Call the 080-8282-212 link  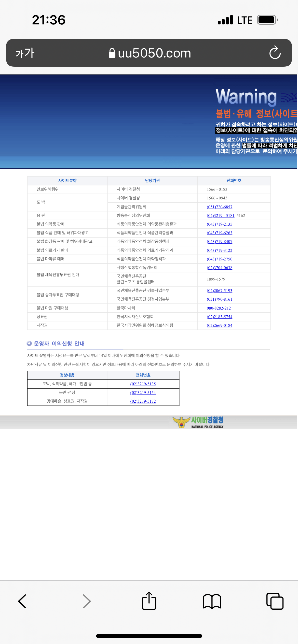pos(219,308)
